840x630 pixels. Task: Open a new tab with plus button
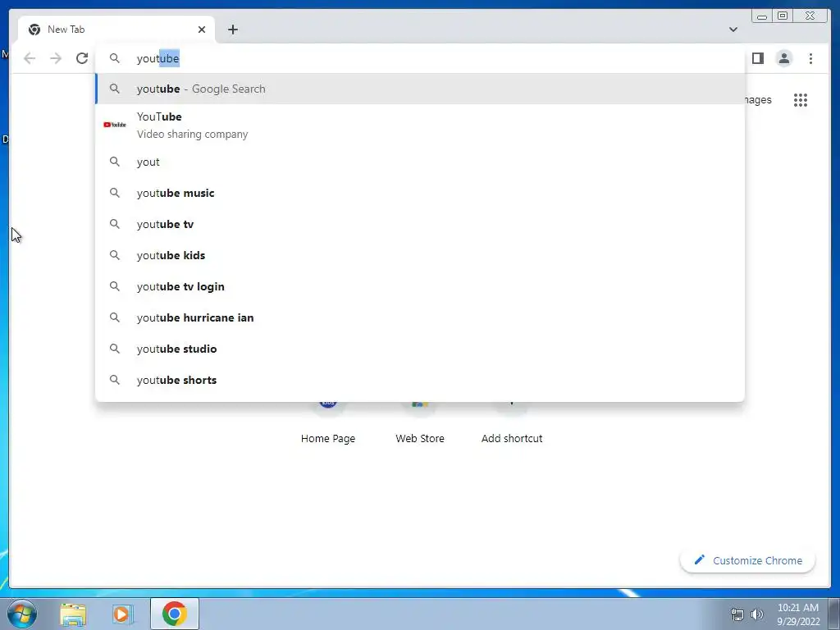pyautogui.click(x=232, y=30)
